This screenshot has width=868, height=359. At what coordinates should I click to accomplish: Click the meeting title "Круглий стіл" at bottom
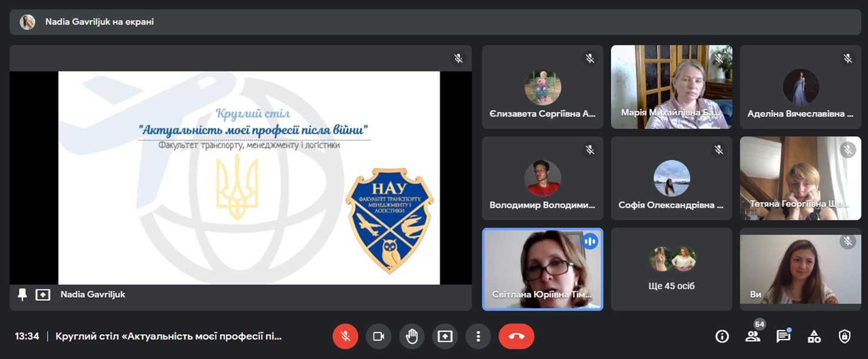[x=169, y=337]
